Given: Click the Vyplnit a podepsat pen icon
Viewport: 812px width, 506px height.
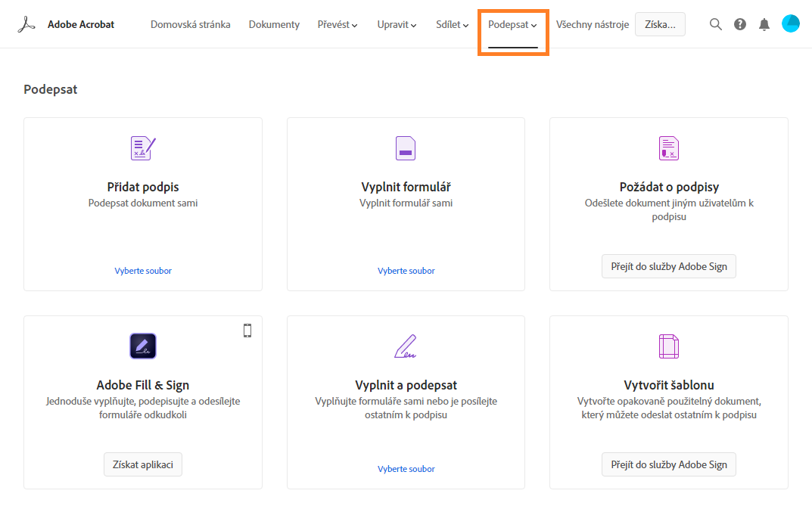Looking at the screenshot, I should (406, 346).
